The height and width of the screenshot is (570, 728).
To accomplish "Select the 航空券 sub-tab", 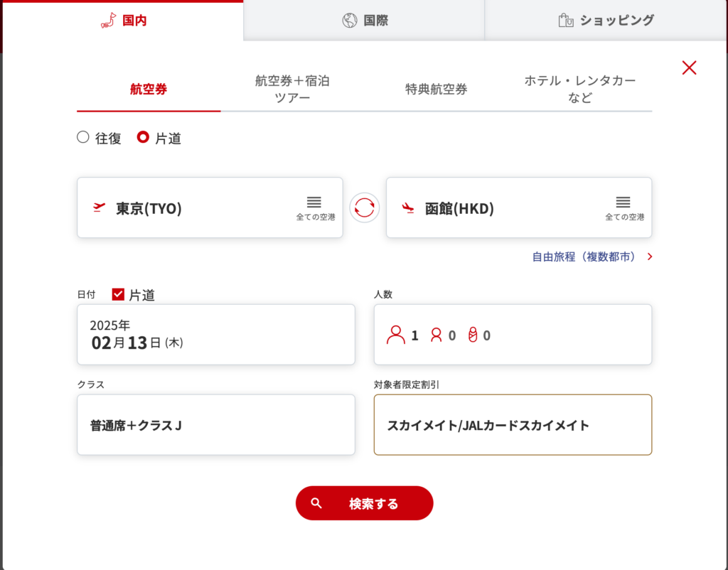I will [x=149, y=89].
